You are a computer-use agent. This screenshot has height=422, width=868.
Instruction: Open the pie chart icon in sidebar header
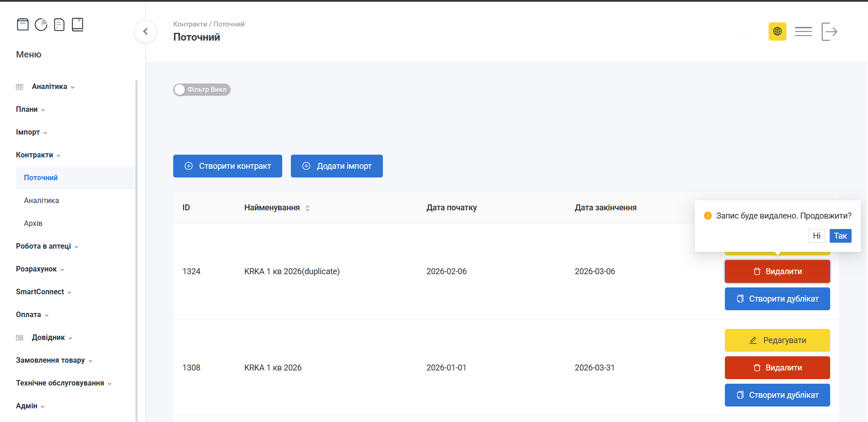pos(41,25)
